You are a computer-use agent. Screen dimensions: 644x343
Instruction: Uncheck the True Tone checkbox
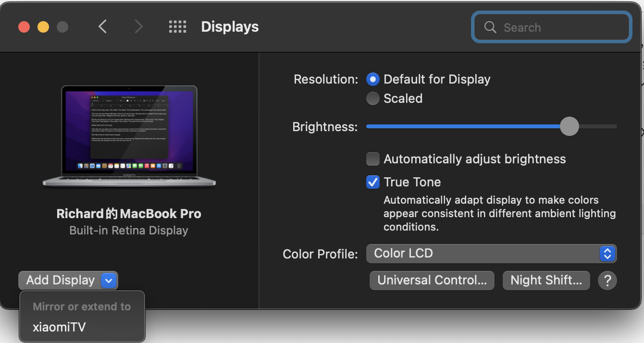point(373,182)
